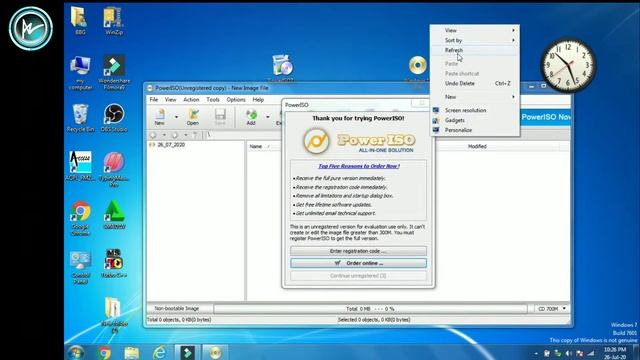Switch to Filmora in the taskbar
This screenshot has height=360, width=640.
[x=187, y=353]
